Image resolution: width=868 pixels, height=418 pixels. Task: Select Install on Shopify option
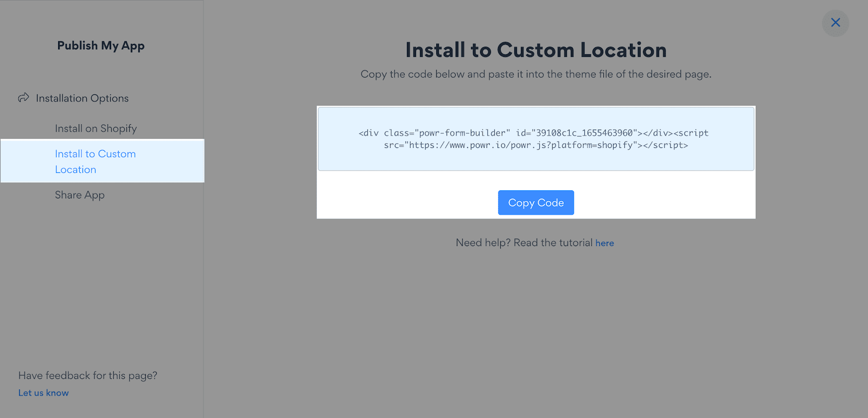tap(96, 128)
